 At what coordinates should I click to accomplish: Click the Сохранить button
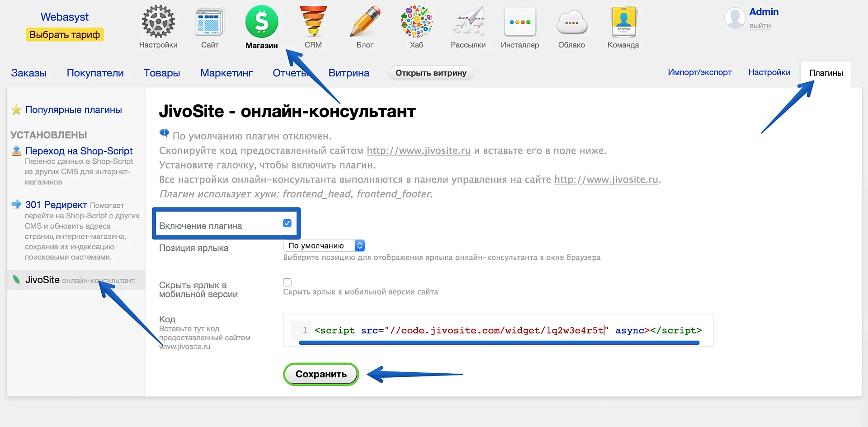[x=321, y=374]
